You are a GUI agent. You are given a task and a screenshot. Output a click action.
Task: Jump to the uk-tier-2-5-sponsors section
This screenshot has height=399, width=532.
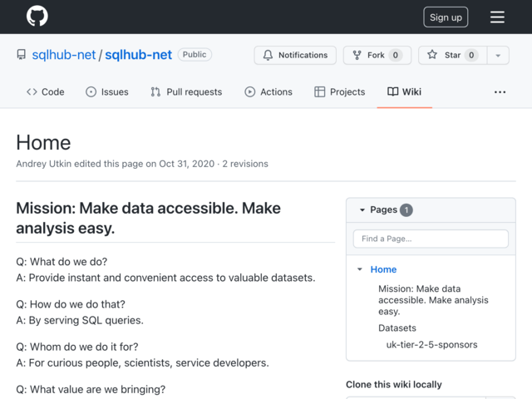[431, 345]
